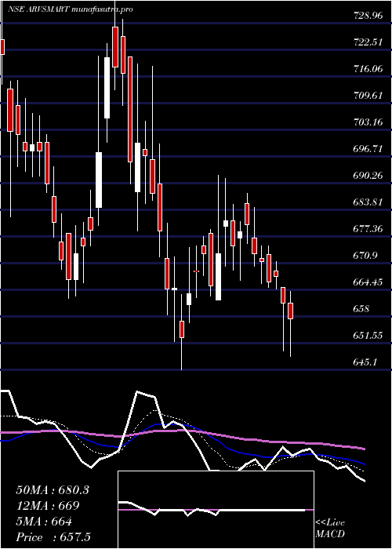Viewport: 392px width, 549px height.
Task: Click the 677.36 price axis label
Action: click(x=367, y=229)
